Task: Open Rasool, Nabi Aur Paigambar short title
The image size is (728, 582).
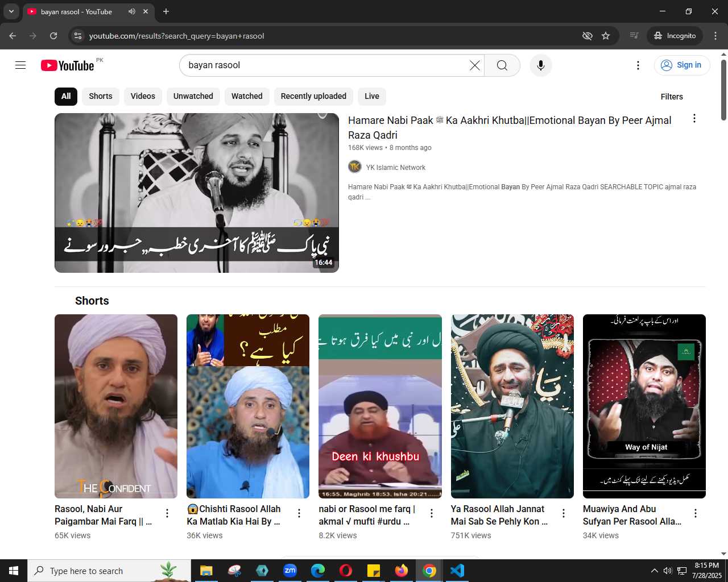Action: pos(104,515)
